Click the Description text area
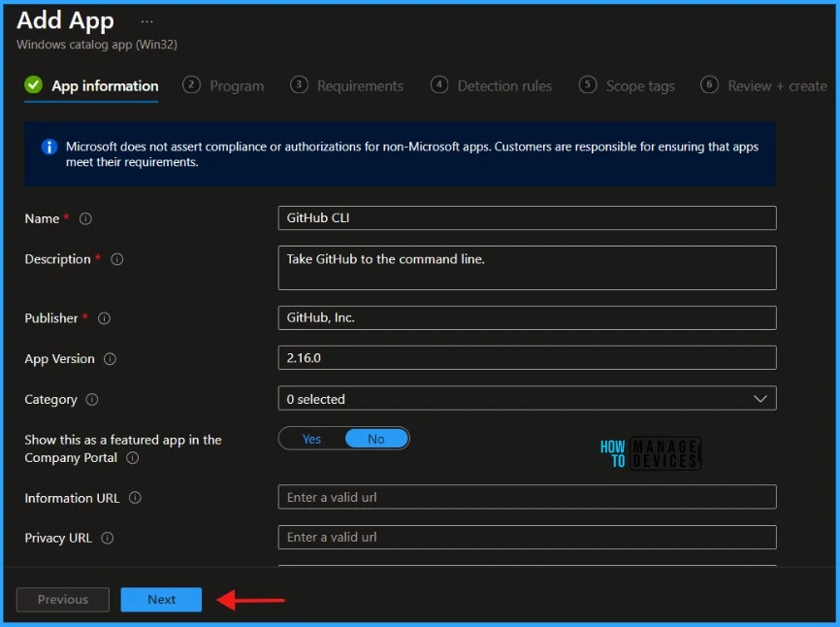This screenshot has width=840, height=627. [527, 268]
